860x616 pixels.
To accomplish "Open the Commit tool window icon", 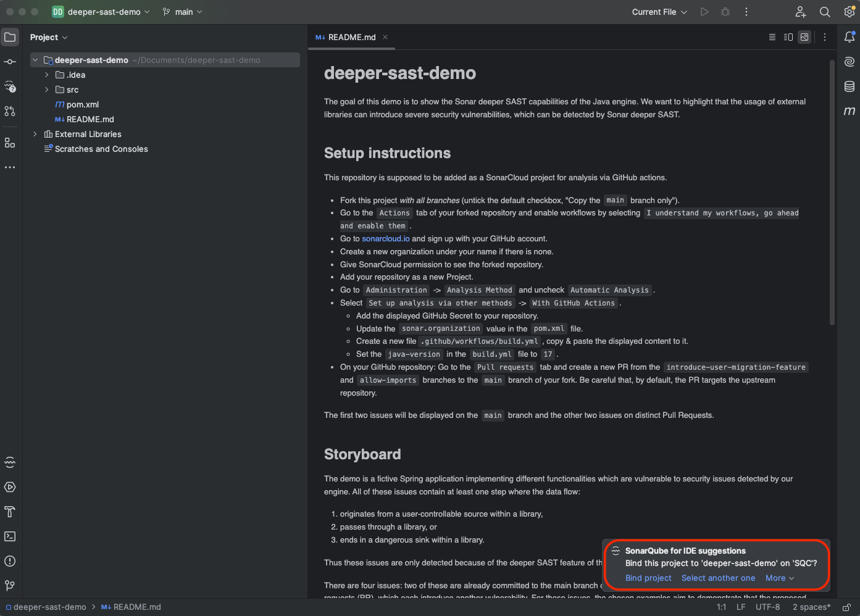I will [x=10, y=62].
